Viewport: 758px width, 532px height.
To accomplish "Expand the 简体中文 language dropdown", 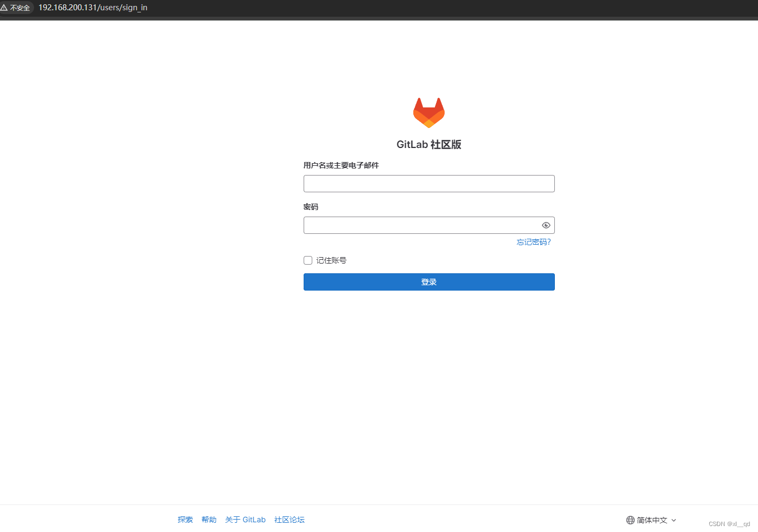I will coord(651,520).
